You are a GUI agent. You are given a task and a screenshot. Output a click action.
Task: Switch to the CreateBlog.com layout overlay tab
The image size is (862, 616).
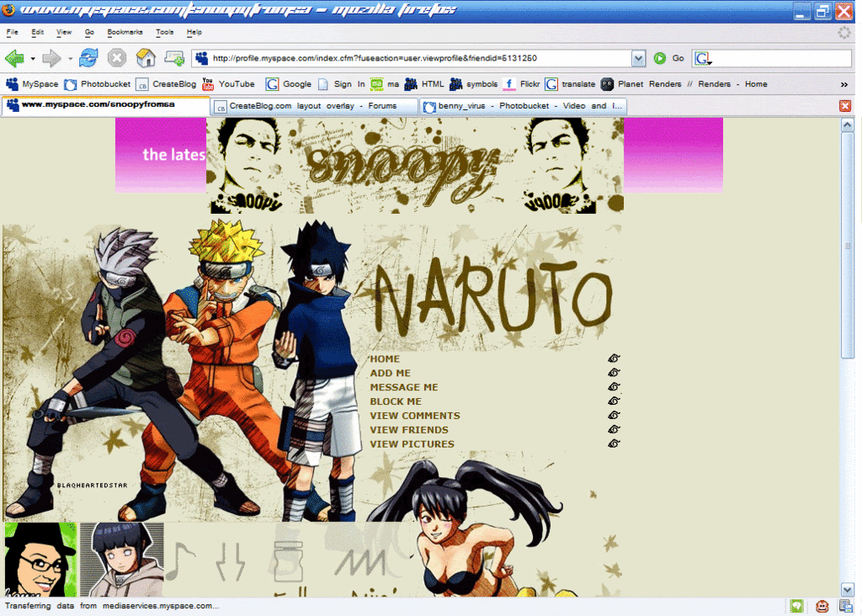coord(314,106)
